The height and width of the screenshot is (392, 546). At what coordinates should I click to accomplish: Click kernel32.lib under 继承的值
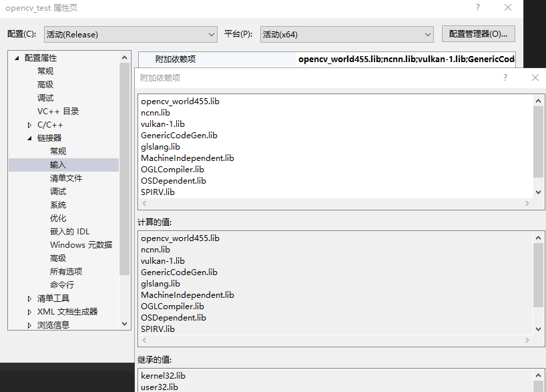pos(163,376)
